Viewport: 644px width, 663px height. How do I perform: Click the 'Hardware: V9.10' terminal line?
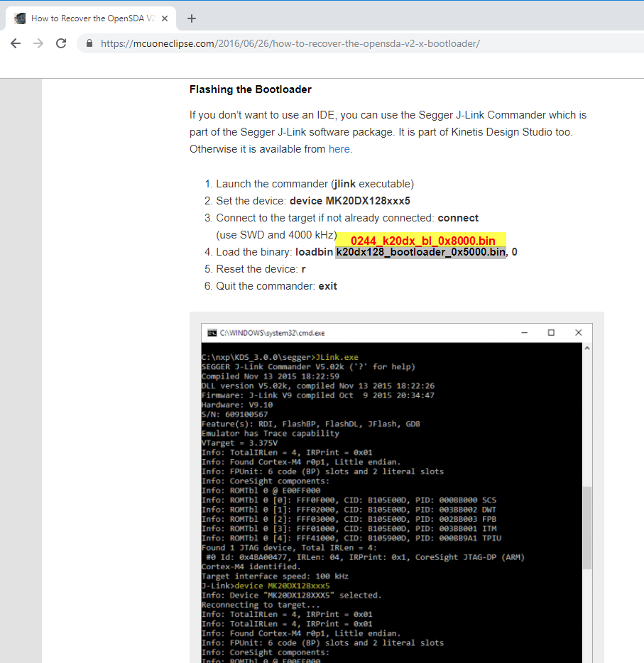(237, 405)
